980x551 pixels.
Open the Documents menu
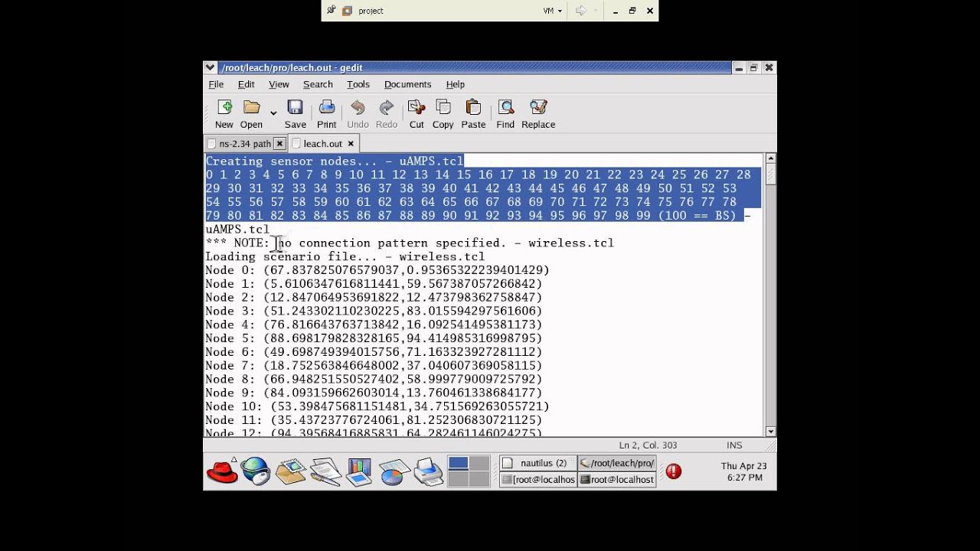[407, 84]
